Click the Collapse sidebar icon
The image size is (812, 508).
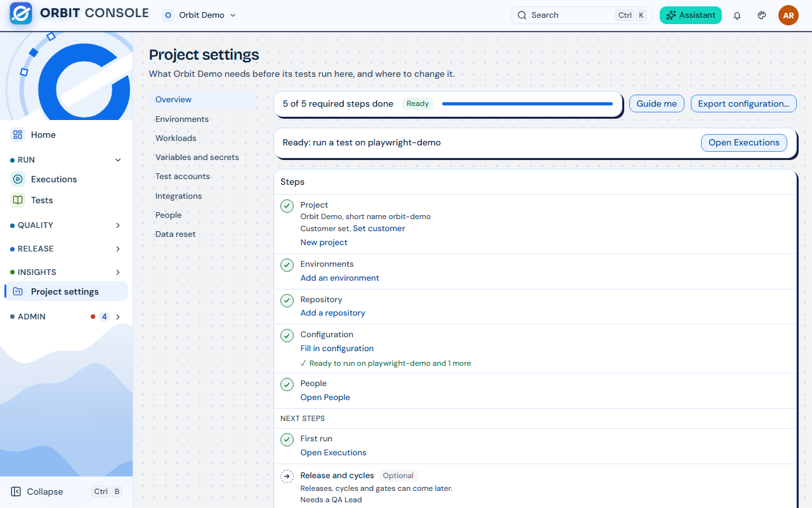[x=16, y=491]
